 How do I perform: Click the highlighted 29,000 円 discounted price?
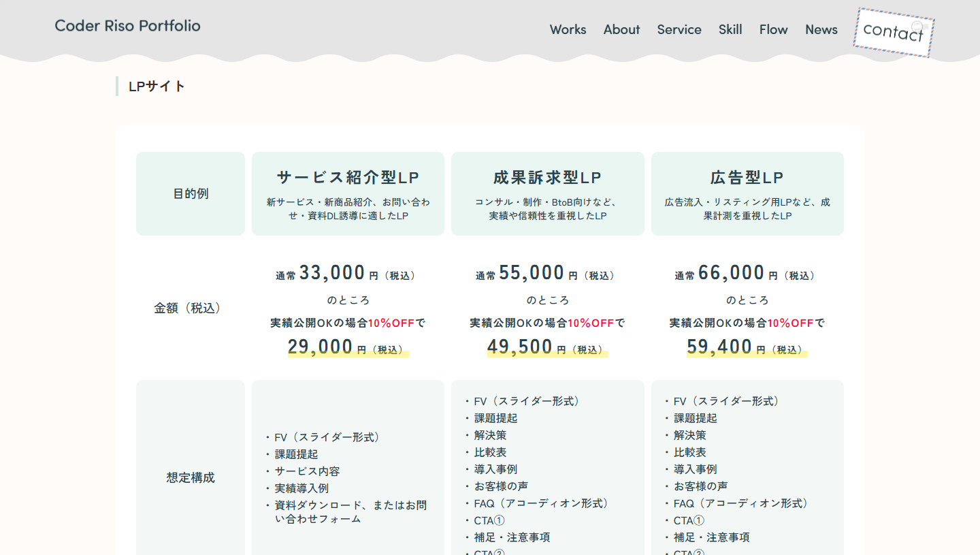click(348, 347)
